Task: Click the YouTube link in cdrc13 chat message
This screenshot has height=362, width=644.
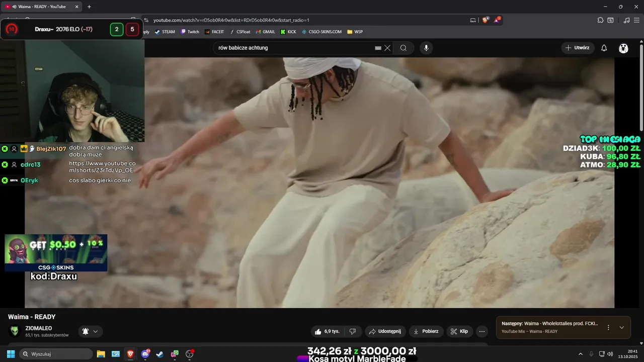Action: (102, 167)
